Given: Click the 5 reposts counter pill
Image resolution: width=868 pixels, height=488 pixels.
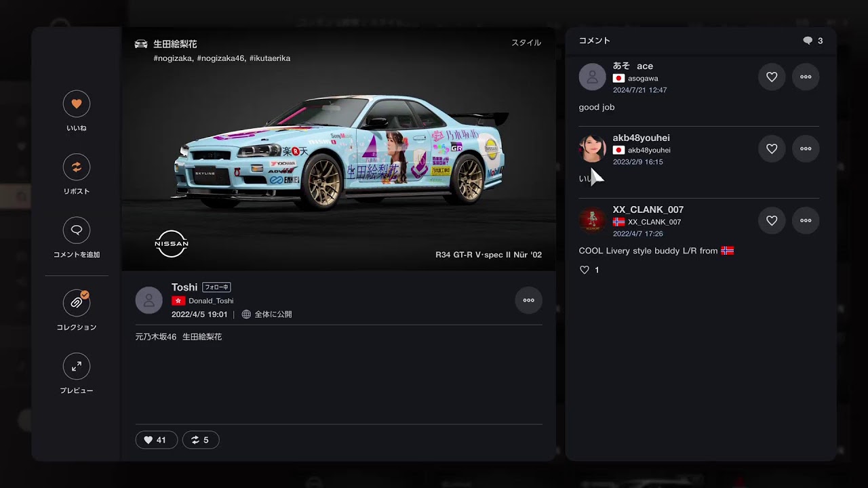Looking at the screenshot, I should tap(201, 440).
